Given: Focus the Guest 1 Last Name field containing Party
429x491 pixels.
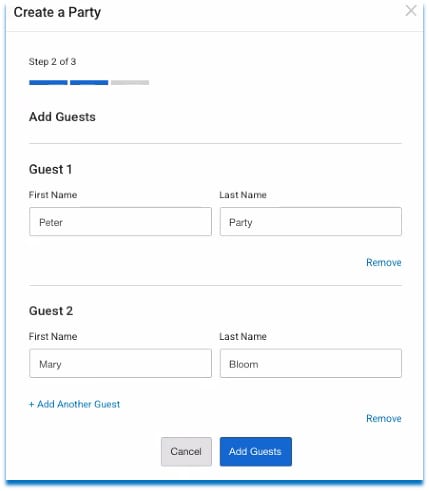Looking at the screenshot, I should coord(311,222).
